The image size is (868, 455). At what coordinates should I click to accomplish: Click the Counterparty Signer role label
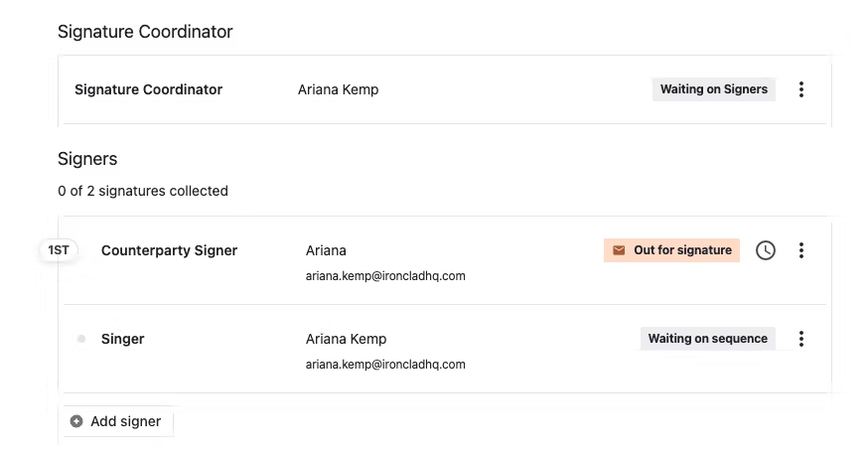tap(170, 250)
